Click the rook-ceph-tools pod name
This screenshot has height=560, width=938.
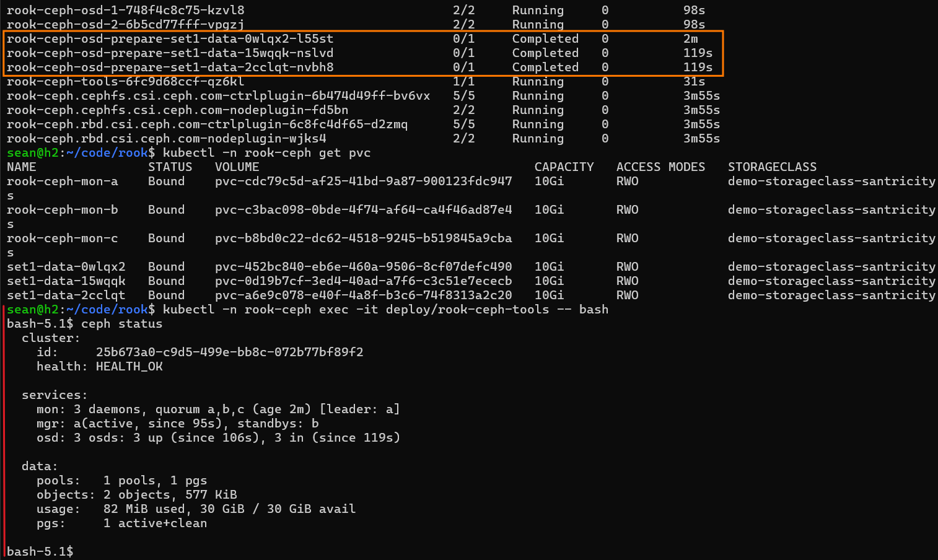coord(126,81)
